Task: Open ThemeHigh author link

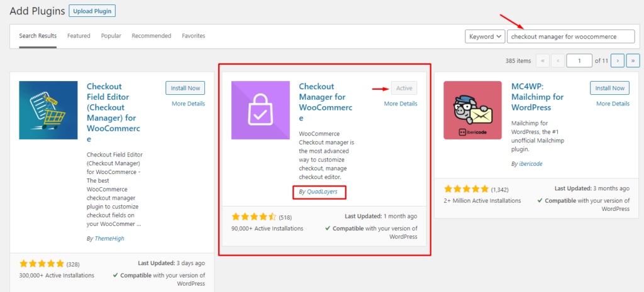Action: [109, 239]
